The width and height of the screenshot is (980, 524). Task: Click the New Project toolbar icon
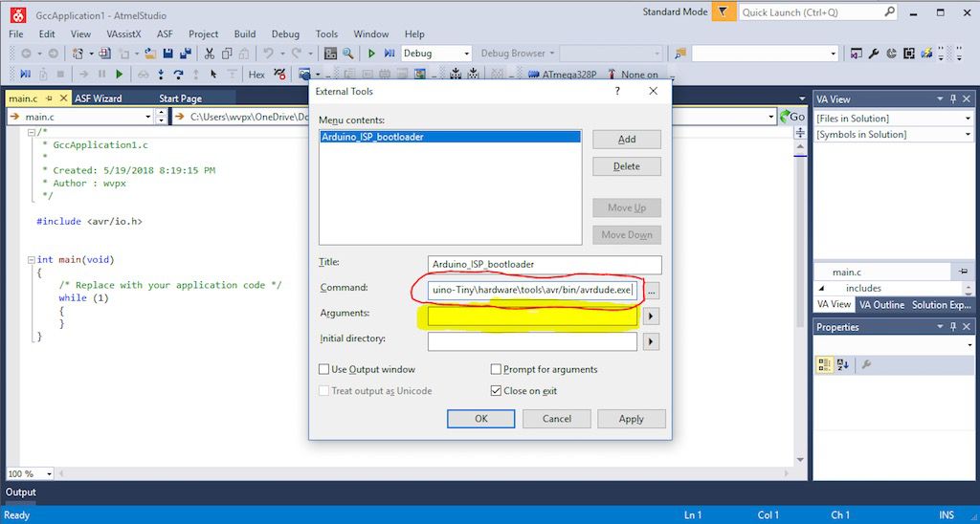coord(78,54)
